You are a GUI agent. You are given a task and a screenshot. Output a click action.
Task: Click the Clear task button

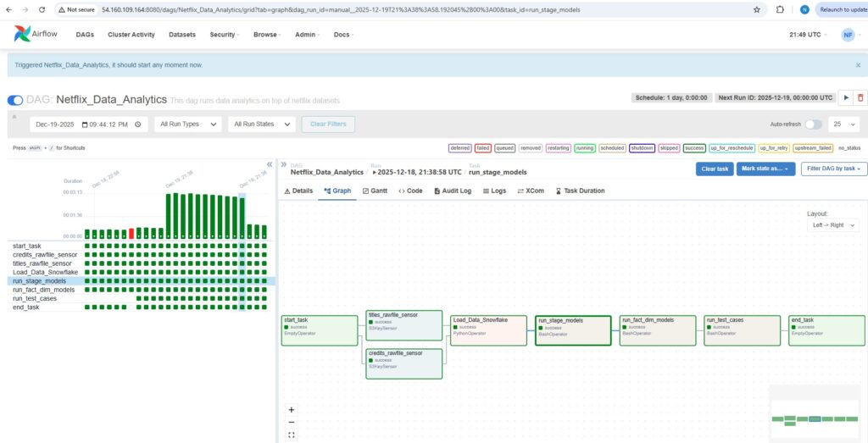pos(715,169)
